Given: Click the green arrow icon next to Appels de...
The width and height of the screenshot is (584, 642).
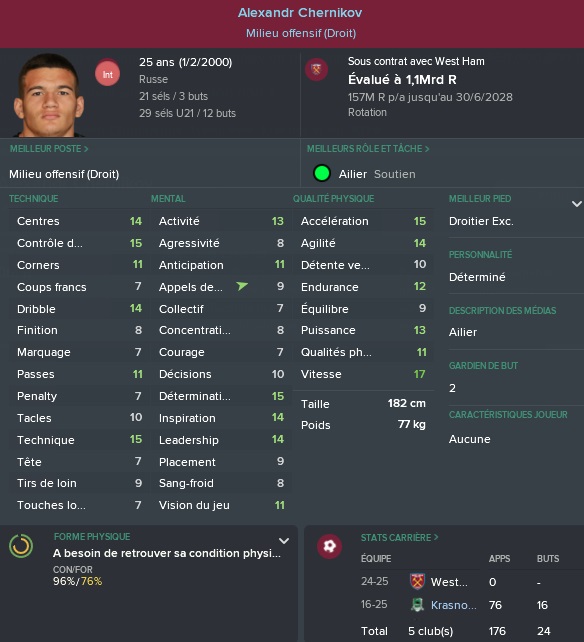Looking at the screenshot, I should pos(242,286).
